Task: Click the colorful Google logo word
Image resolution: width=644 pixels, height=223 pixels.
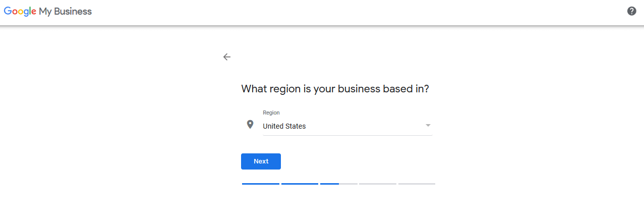Action: 20,12
